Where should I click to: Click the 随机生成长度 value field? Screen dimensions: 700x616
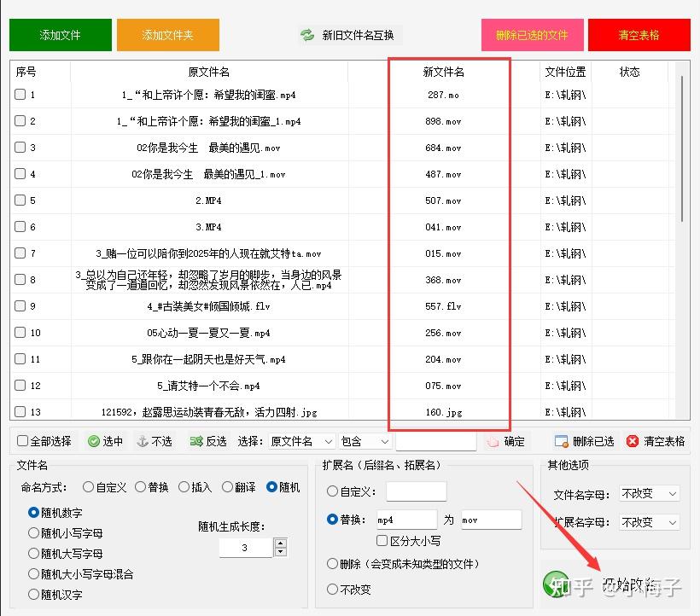point(246,548)
